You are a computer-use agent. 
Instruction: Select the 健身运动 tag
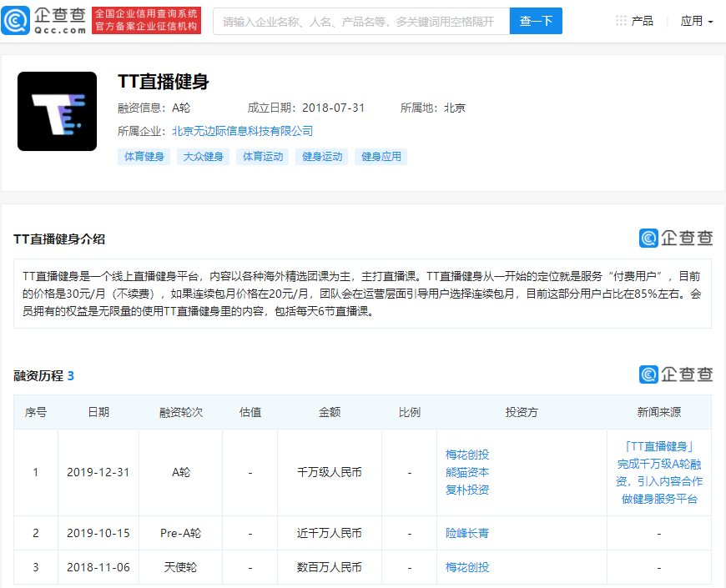point(322,157)
